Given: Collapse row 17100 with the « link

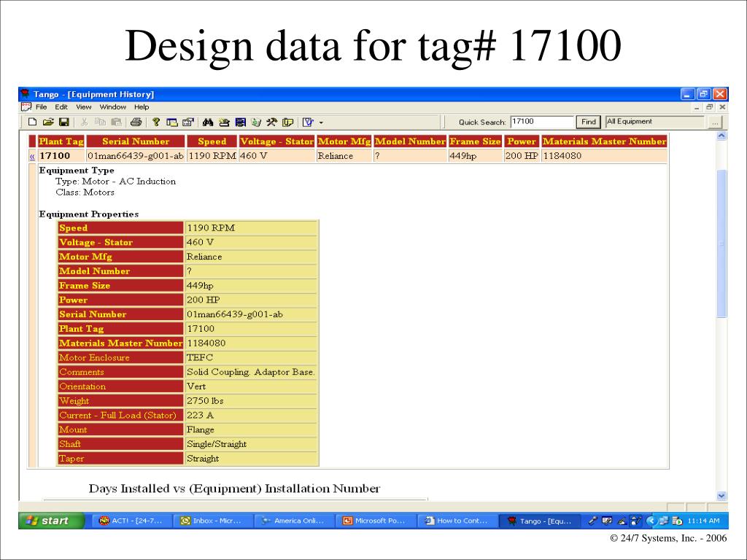Looking at the screenshot, I should [x=32, y=156].
